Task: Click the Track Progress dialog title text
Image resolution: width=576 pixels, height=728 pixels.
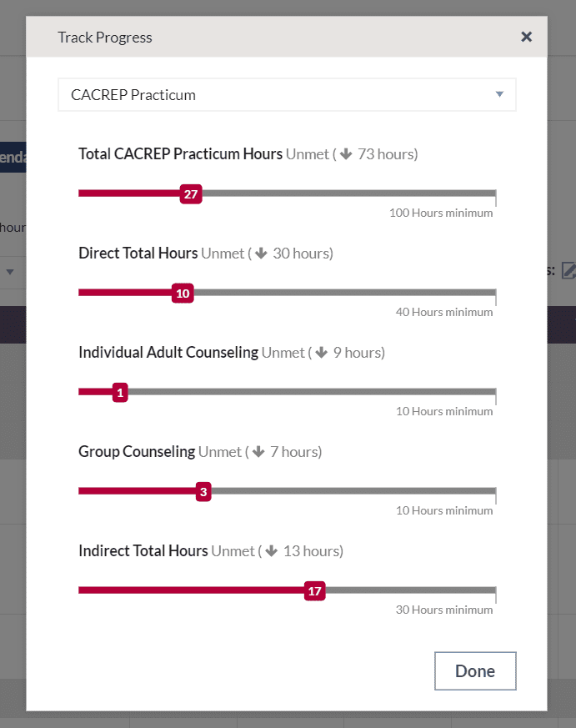Action: click(x=104, y=37)
